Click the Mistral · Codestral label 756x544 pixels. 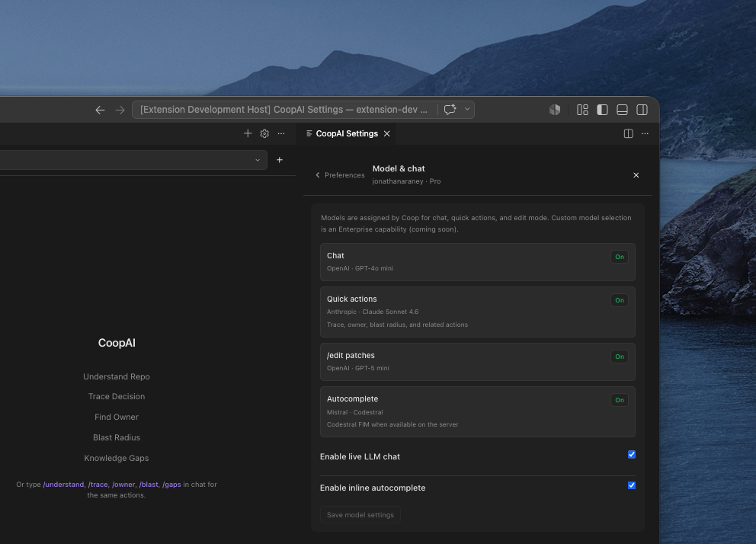pos(355,412)
